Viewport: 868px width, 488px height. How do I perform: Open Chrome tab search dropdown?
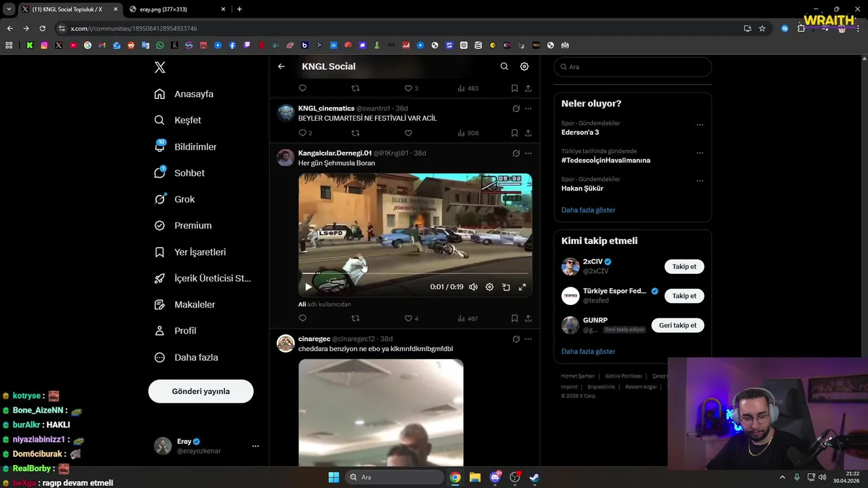[9, 9]
